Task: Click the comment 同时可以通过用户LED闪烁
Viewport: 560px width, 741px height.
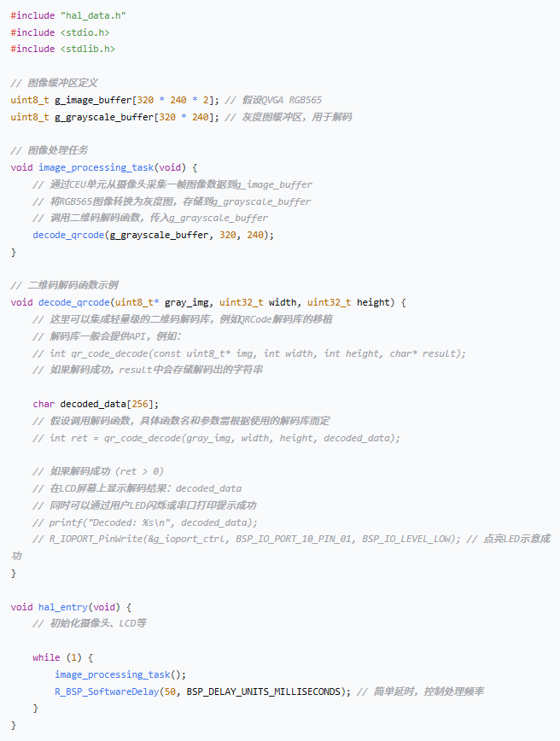Action: pyautogui.click(x=144, y=505)
